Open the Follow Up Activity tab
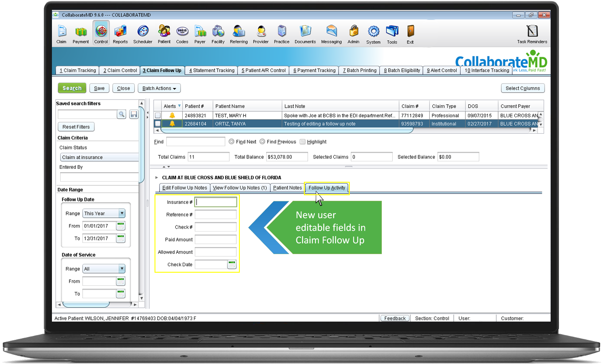The image size is (603, 364). coord(327,188)
